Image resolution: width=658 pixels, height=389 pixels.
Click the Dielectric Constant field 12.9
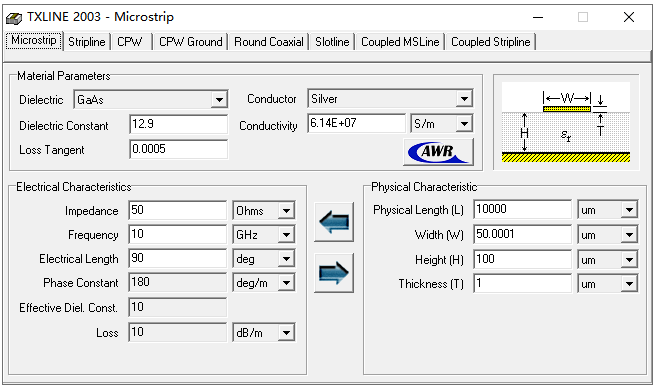(x=179, y=125)
